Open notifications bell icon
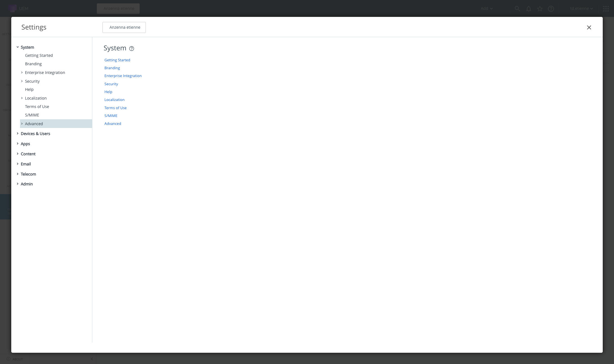The width and height of the screenshot is (614, 364). click(528, 9)
